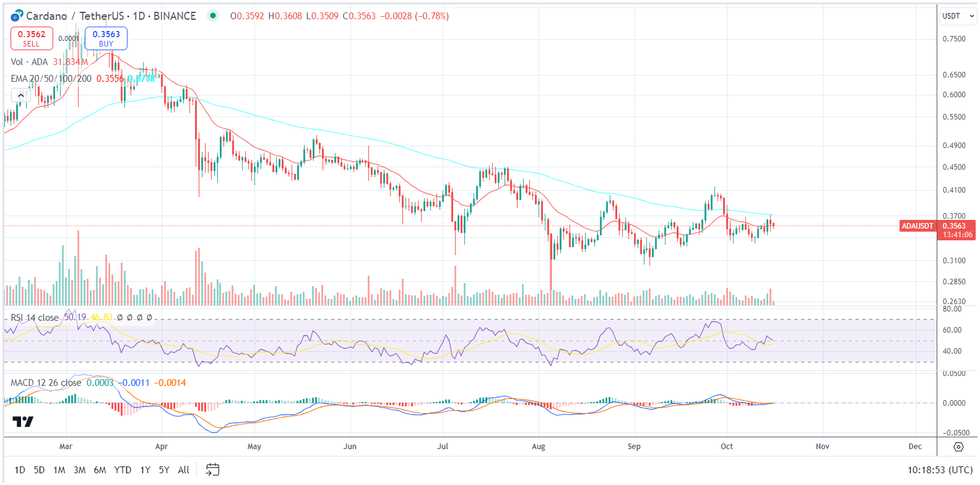980x485 pixels.
Task: Click the Dec label on time axis
Action: (x=915, y=447)
